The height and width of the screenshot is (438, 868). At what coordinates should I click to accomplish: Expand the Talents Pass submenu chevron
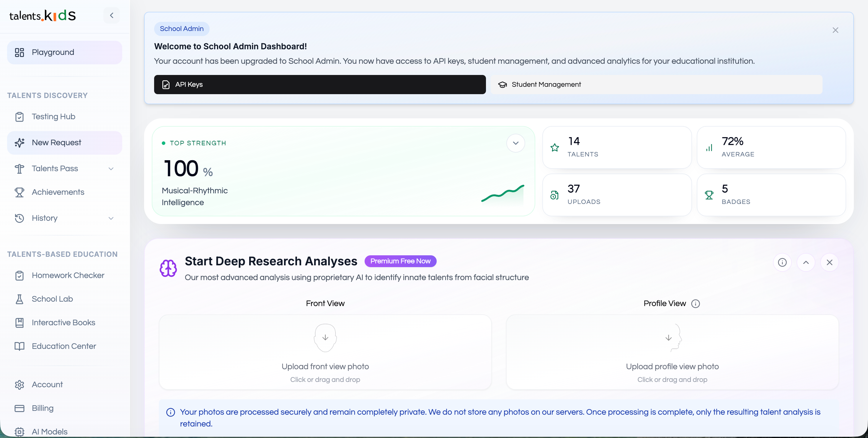[x=111, y=169]
